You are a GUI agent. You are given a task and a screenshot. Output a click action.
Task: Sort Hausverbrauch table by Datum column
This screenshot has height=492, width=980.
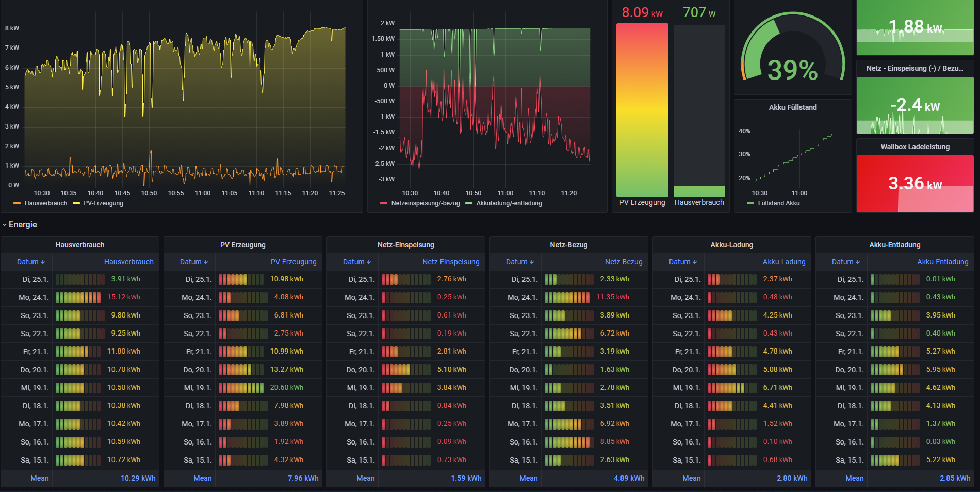click(31, 262)
